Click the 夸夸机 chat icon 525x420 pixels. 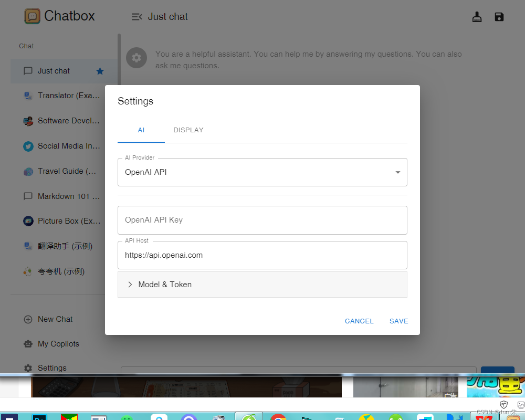coord(27,271)
